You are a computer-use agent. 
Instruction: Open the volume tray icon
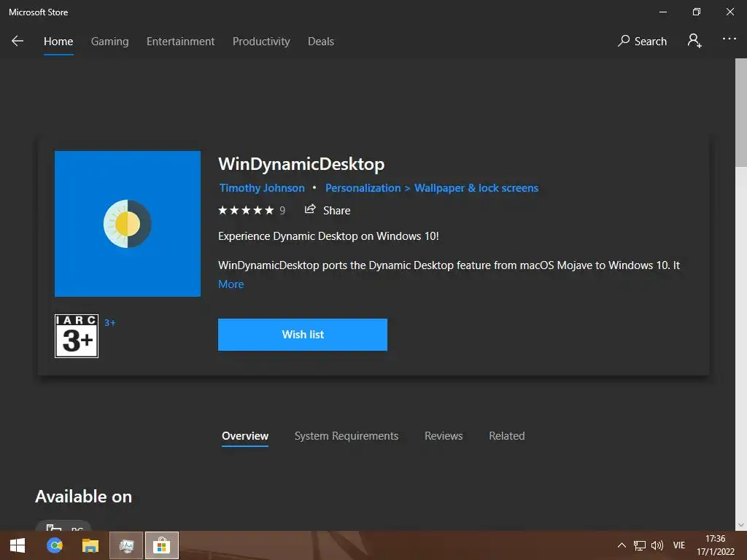[657, 545]
